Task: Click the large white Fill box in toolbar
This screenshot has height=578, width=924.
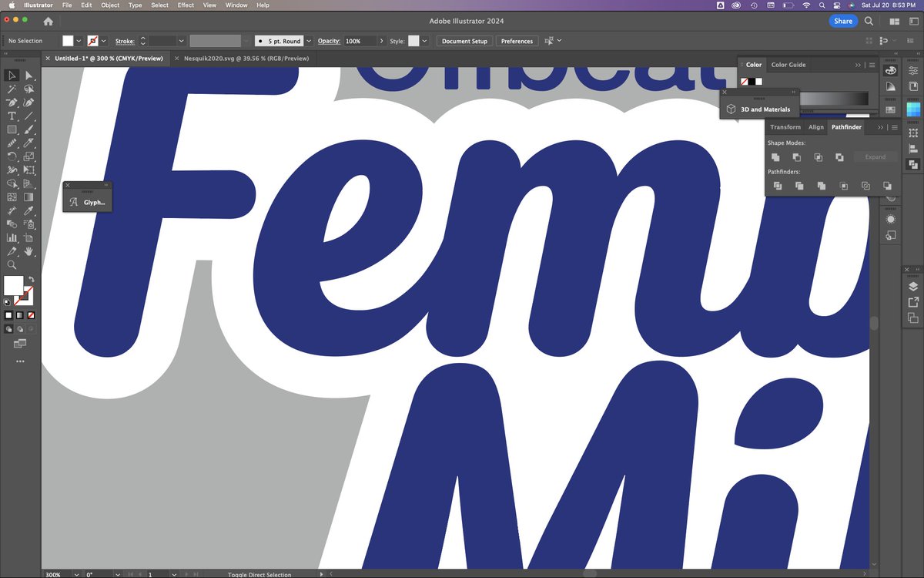Action: [14, 285]
